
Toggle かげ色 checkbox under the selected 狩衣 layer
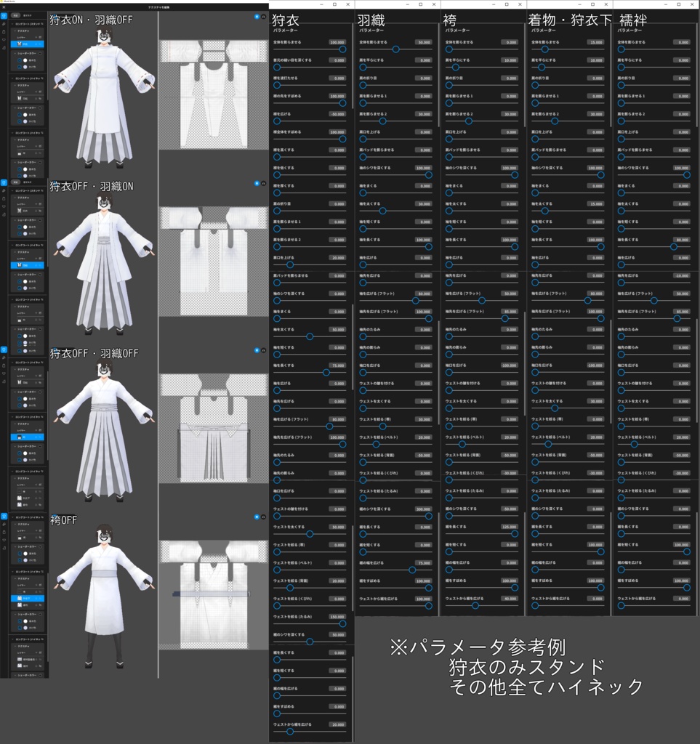click(20, 67)
